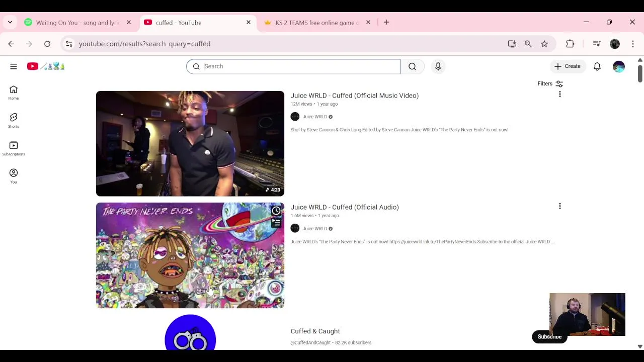Switch to KS 2 TEAMS game tab
Image resolution: width=644 pixels, height=362 pixels.
pyautogui.click(x=317, y=23)
